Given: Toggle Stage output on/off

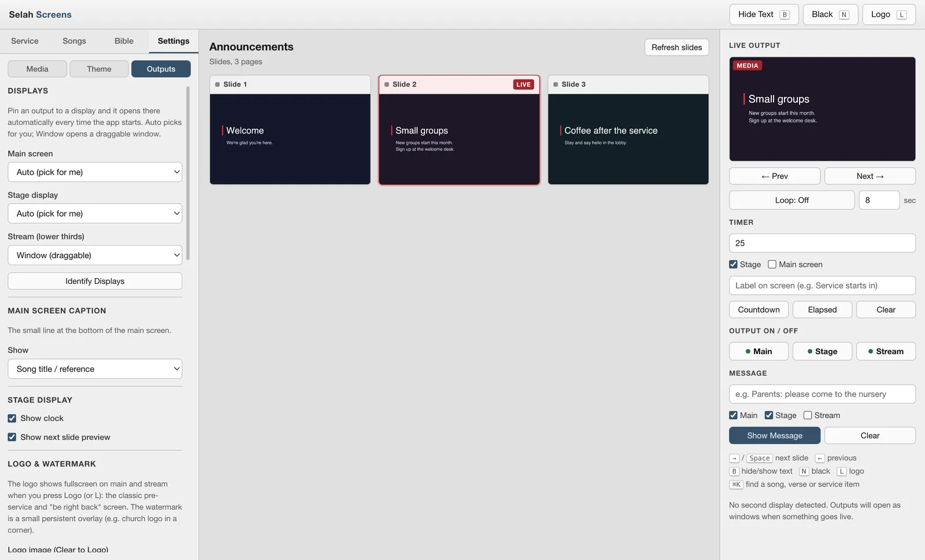Looking at the screenshot, I should coord(822,351).
